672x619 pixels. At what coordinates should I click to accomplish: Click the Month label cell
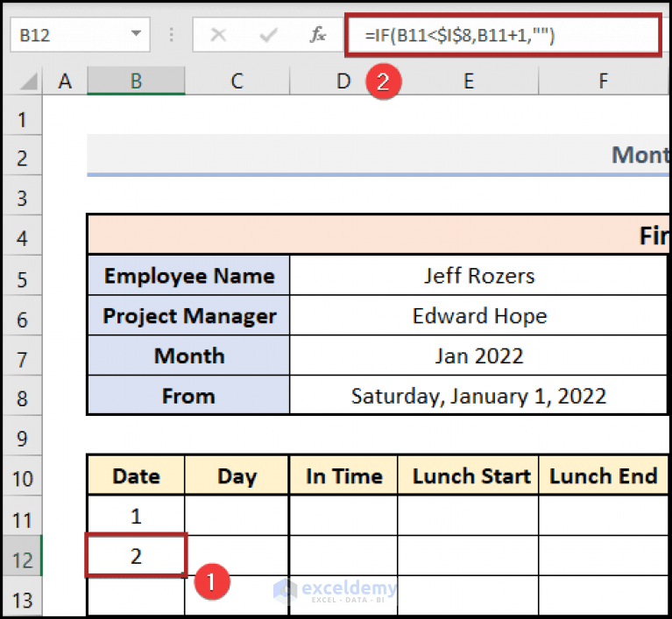pyautogui.click(x=189, y=355)
